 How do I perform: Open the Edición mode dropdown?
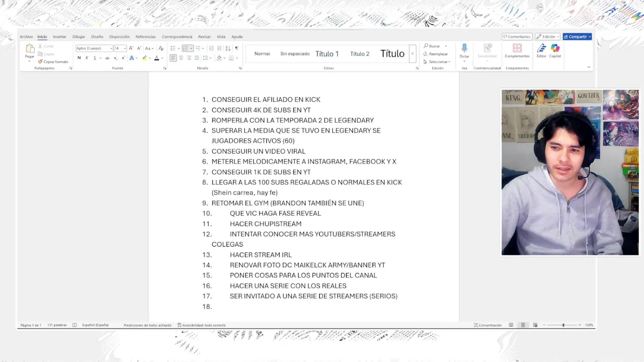pyautogui.click(x=548, y=37)
